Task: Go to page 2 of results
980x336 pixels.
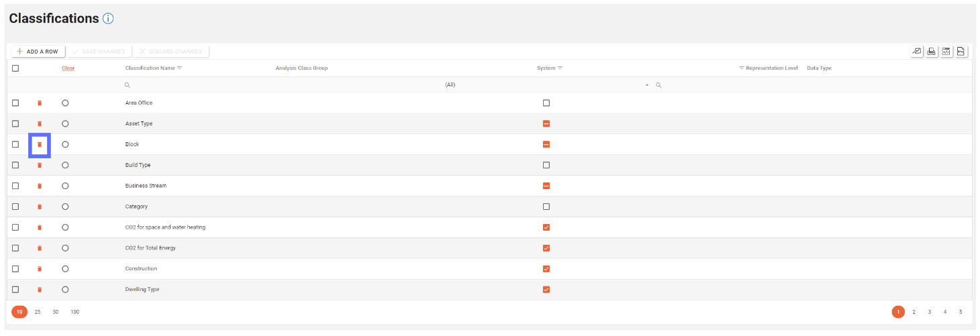Action: [914, 312]
